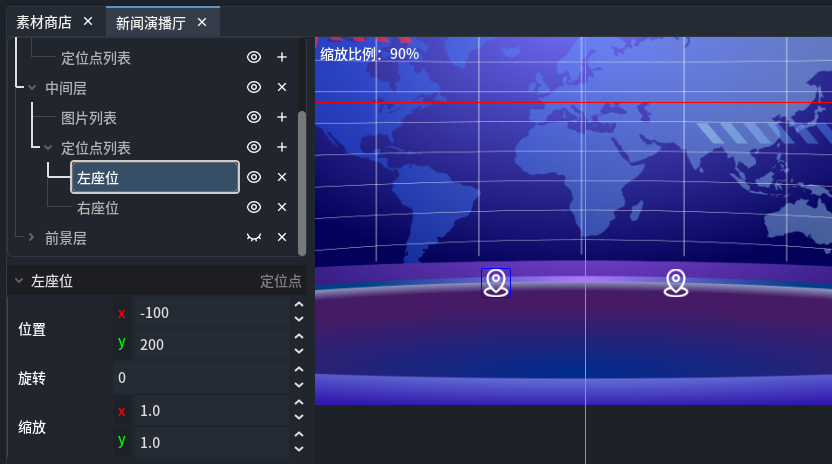The width and height of the screenshot is (832, 464).
Task: Select the 左座位 tree item
Action: click(x=155, y=177)
